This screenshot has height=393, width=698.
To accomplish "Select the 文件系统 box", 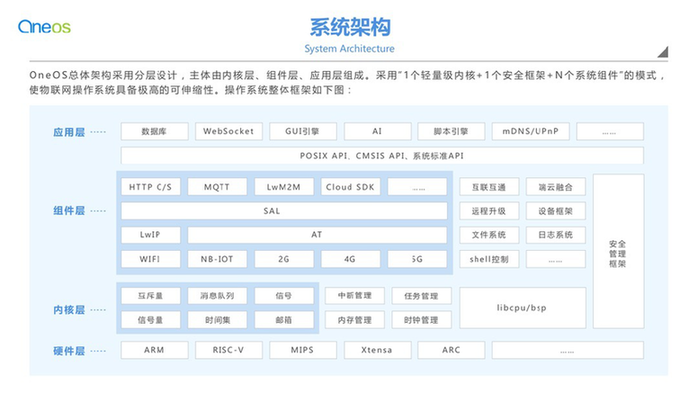I will coord(489,235).
